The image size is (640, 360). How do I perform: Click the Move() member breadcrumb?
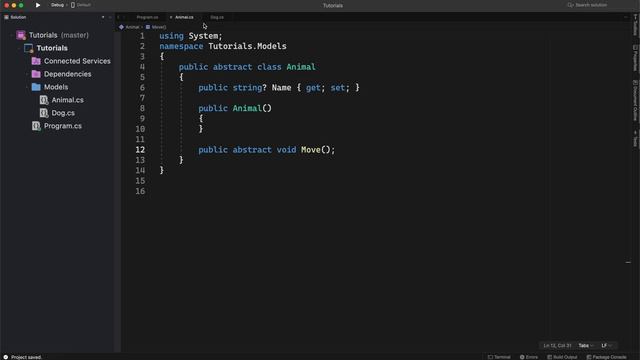coord(159,27)
